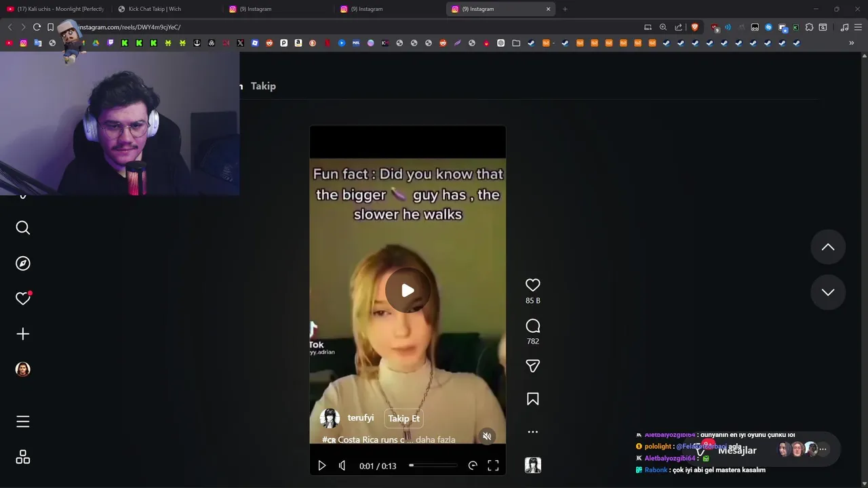Open the X bookmark in bookmarks bar

coord(240,43)
